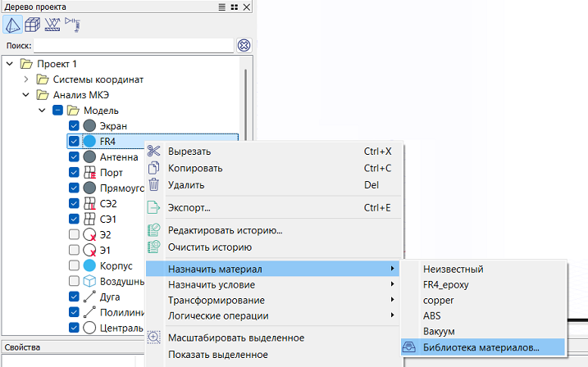Toggle the Дуга checkbox off
Viewport: 588px width, 367px height.
click(75, 297)
